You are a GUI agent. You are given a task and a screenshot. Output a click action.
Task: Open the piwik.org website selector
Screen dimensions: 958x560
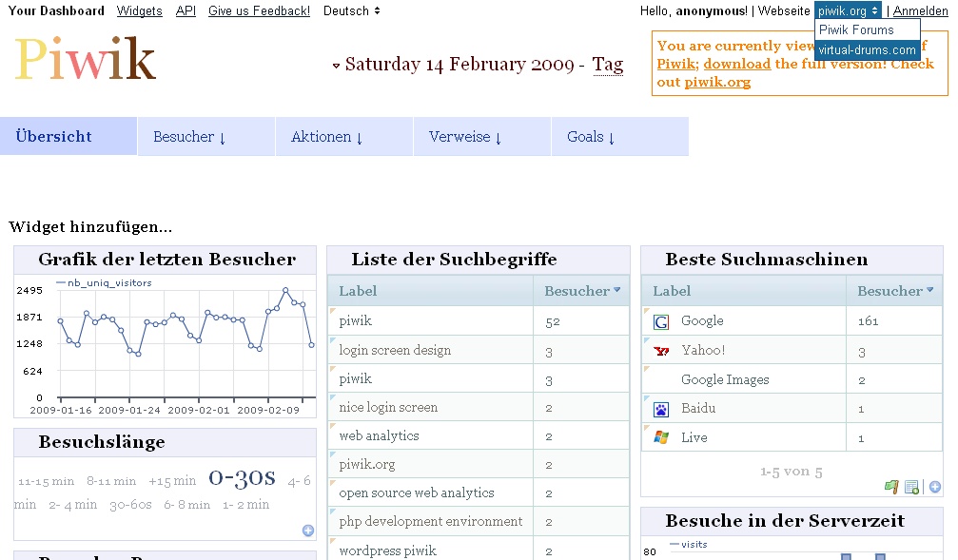tap(848, 11)
